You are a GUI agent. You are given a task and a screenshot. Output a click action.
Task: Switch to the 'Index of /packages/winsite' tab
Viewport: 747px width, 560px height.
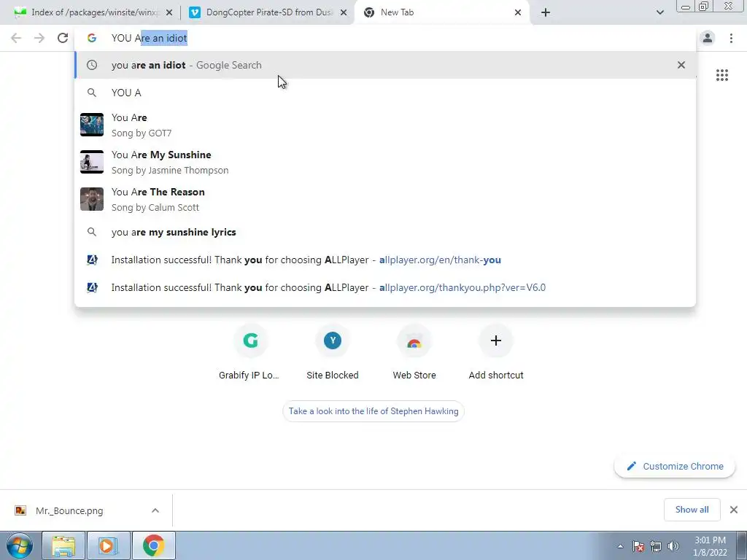click(96, 12)
